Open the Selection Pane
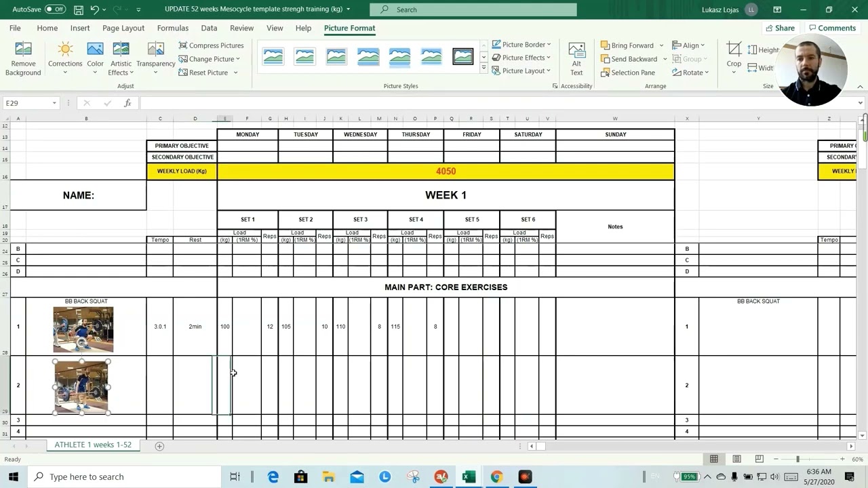Viewport: 868px width, 488px height. (628, 73)
